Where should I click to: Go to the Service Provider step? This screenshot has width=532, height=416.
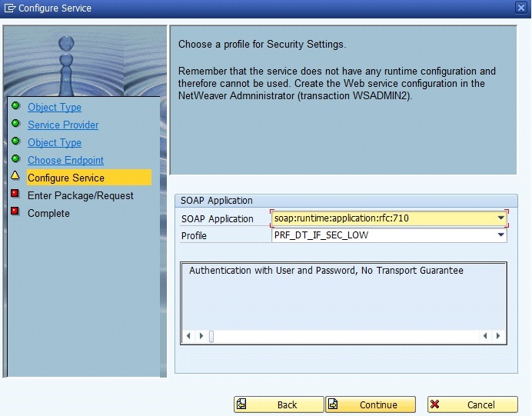coord(63,125)
